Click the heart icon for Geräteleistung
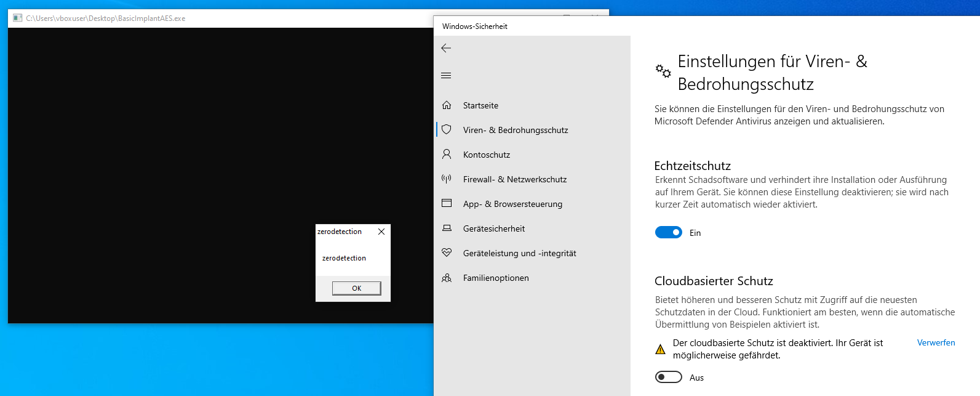The width and height of the screenshot is (980, 396). coord(447,253)
